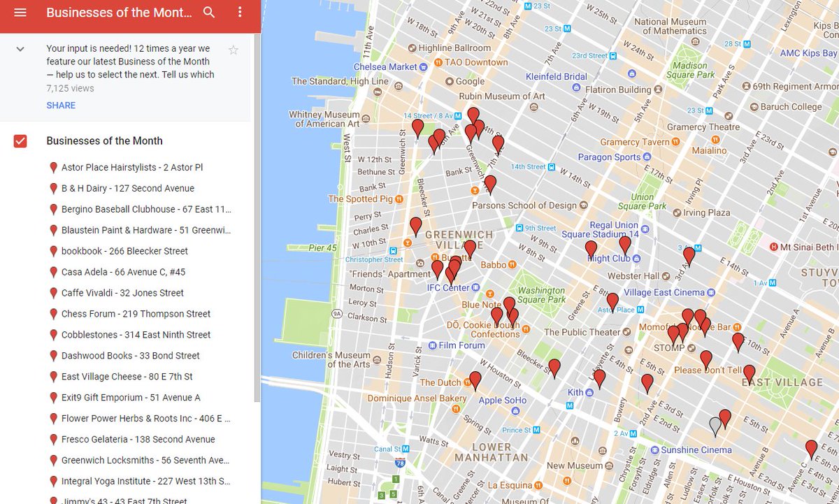Click the National Museum of Mathematics label
This screenshot has height=504, width=839.
(670, 26)
